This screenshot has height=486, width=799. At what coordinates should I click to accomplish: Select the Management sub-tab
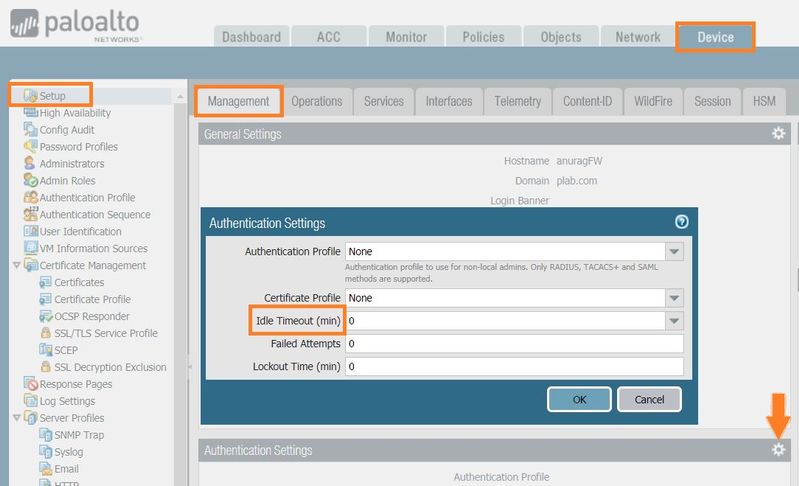(238, 101)
